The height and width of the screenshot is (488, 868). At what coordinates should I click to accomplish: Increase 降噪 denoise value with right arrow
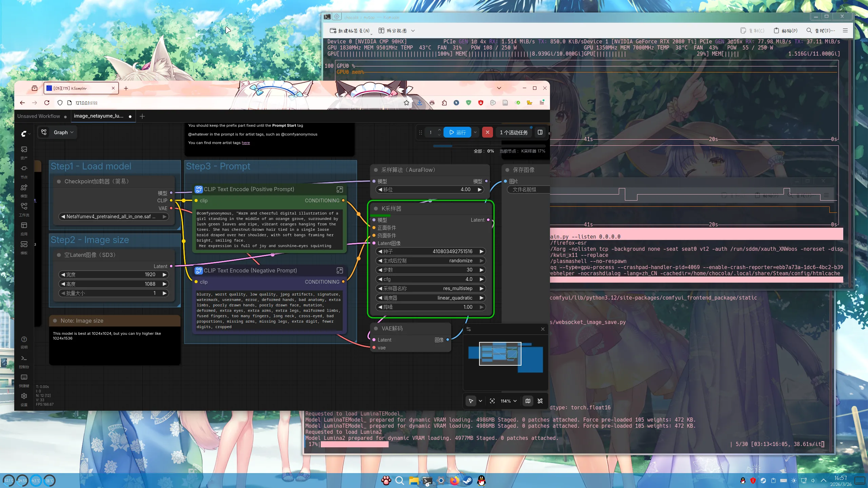click(481, 307)
